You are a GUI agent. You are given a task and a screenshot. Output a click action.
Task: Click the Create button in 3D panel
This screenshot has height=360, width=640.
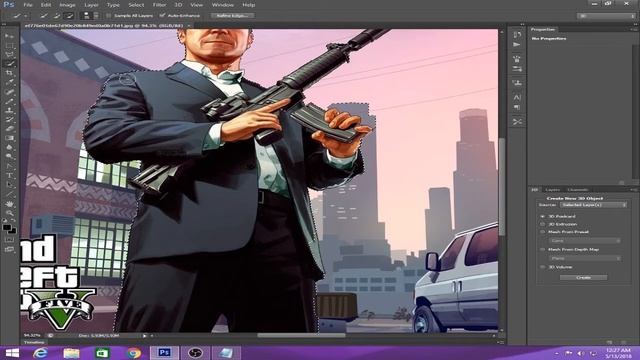coord(583,278)
